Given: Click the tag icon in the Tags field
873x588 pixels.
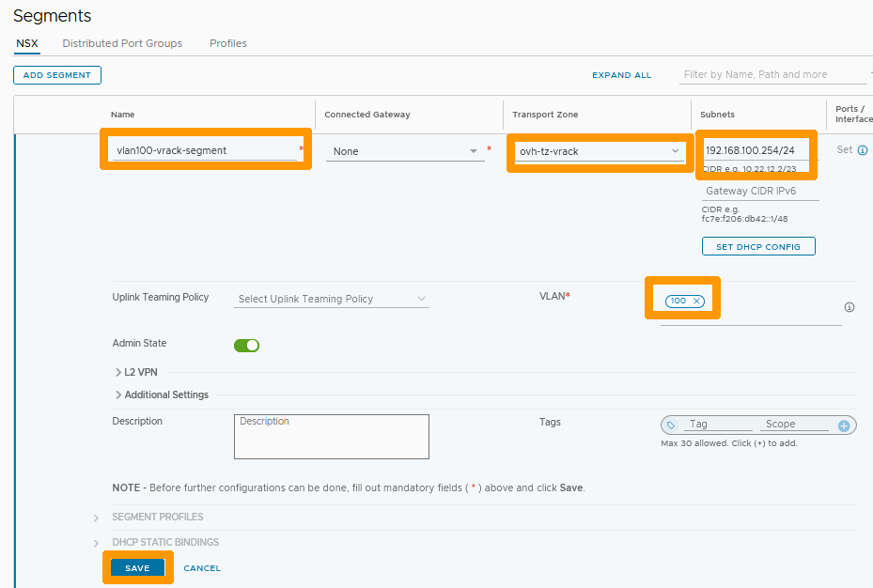Looking at the screenshot, I should coord(671,425).
